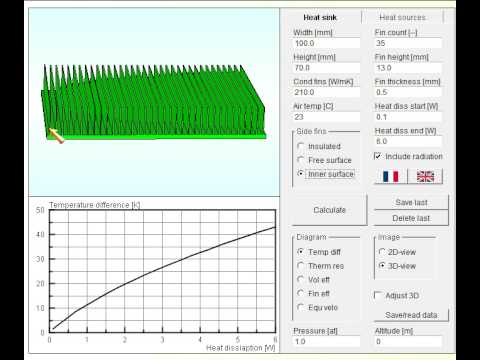Click the Heat diss end [W] field
Viewport: 480px width, 360px height.
point(408,142)
